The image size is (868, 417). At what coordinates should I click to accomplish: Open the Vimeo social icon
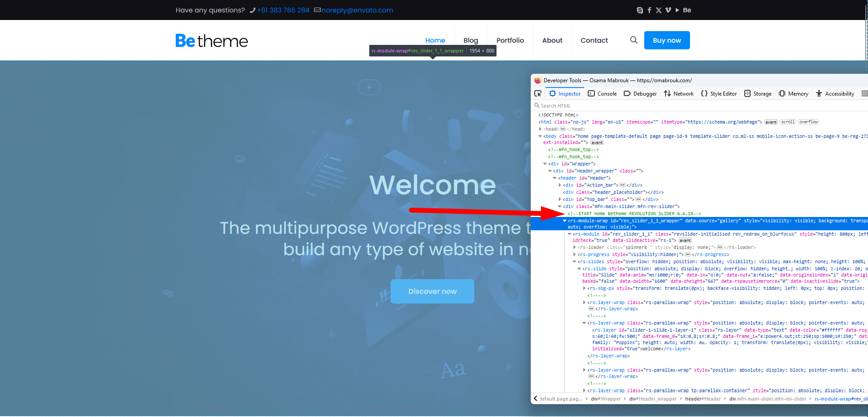[668, 10]
